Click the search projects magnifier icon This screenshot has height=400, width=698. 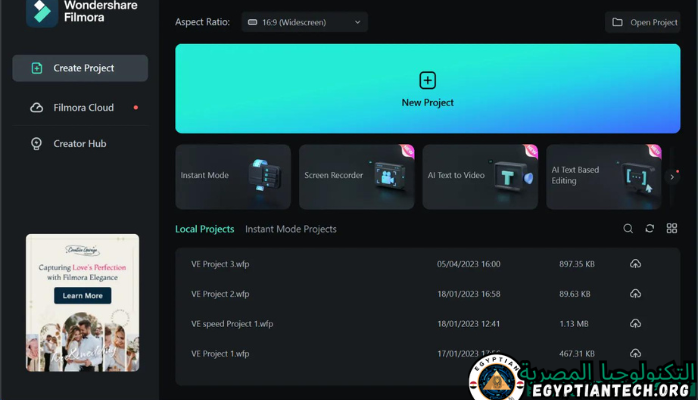pos(628,229)
